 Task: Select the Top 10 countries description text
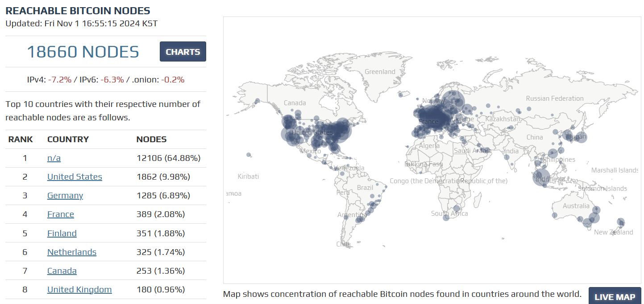(103, 111)
